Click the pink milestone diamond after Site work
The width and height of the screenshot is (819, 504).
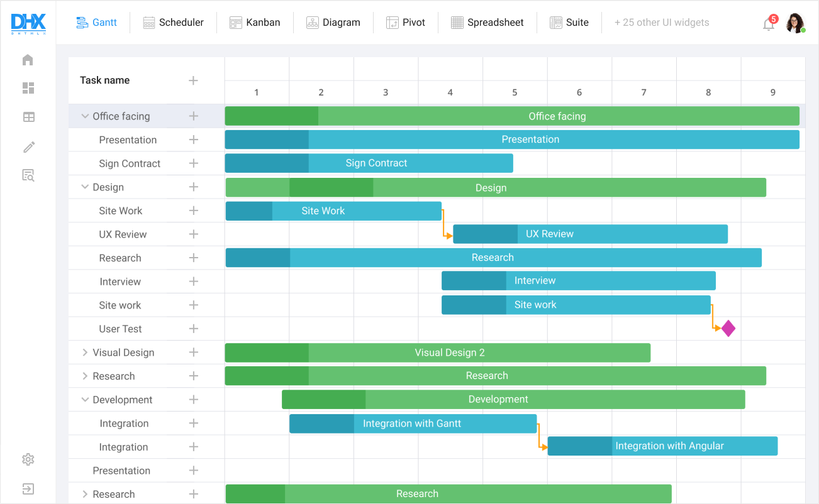[728, 327]
